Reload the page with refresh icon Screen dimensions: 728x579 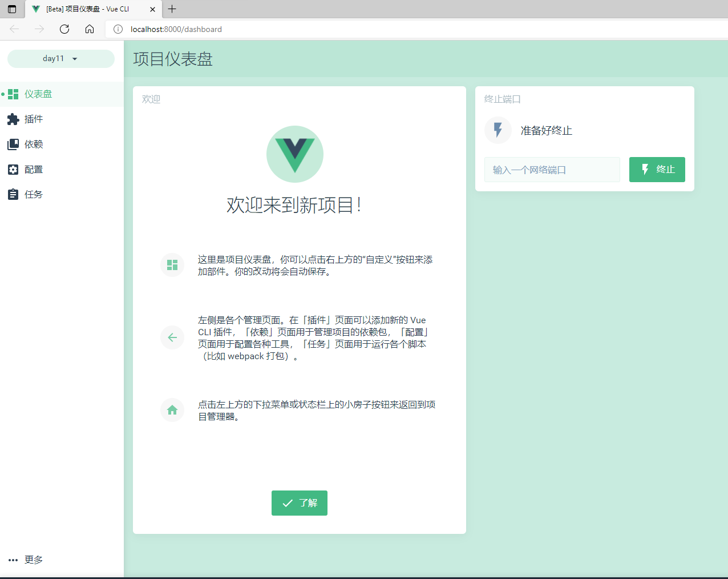64,29
